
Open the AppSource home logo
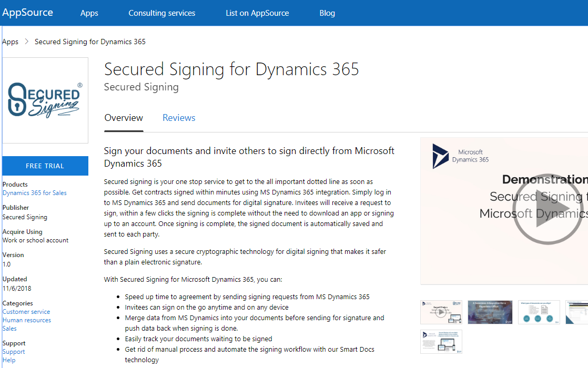point(27,13)
